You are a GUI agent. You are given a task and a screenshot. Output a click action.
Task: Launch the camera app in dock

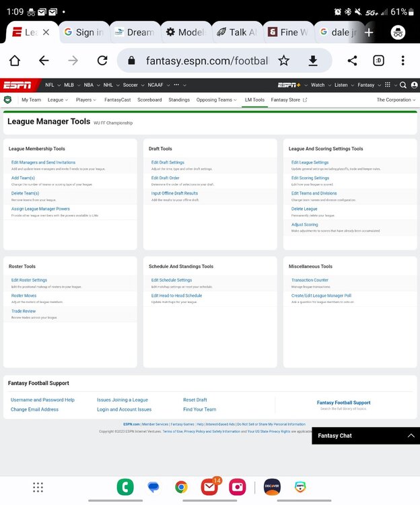tap(238, 487)
